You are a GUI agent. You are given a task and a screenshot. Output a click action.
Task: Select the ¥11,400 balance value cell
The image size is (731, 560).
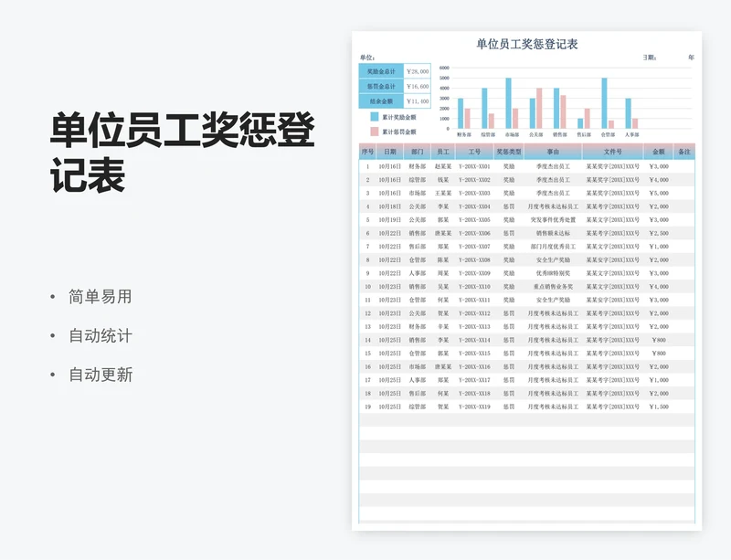418,101
